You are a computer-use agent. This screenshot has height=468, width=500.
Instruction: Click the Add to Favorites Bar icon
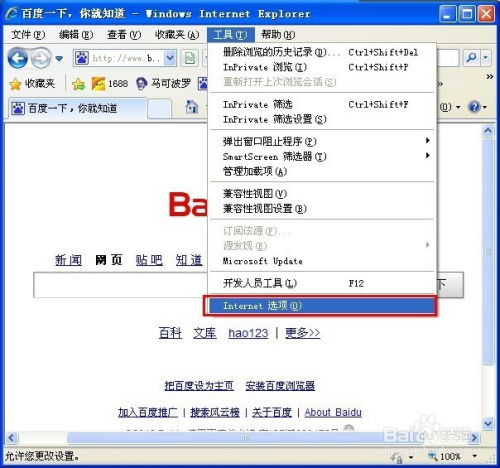coord(78,84)
